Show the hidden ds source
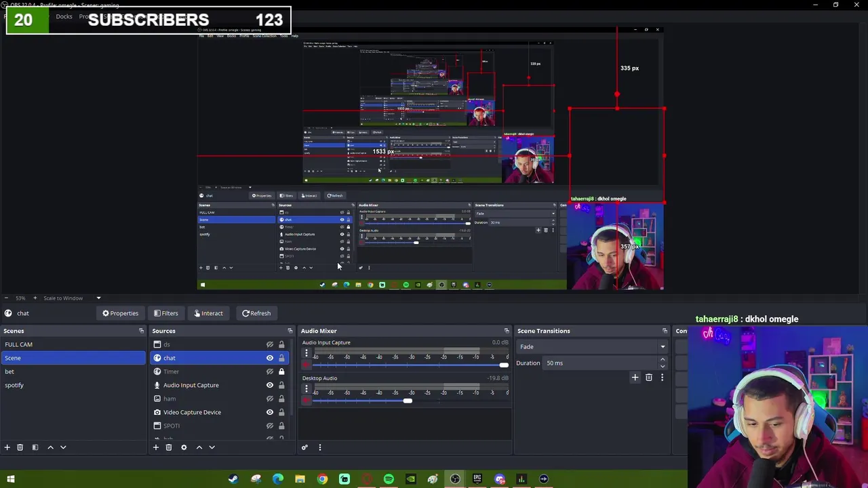This screenshot has height=488, width=868. point(270,344)
